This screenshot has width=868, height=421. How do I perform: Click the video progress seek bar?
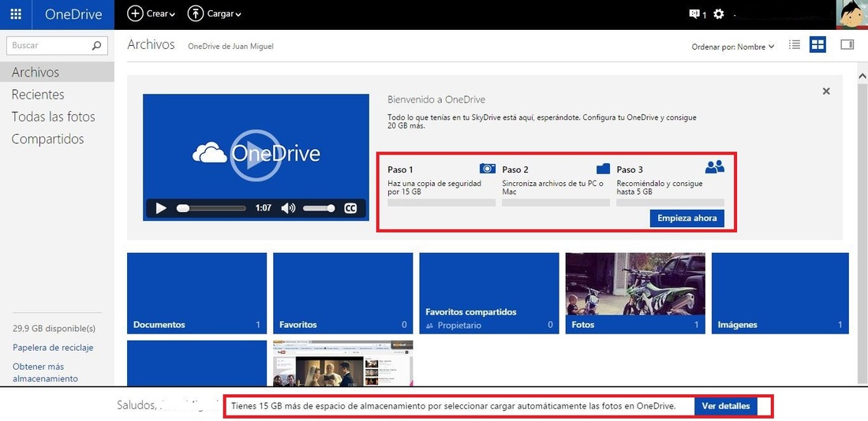(x=211, y=209)
